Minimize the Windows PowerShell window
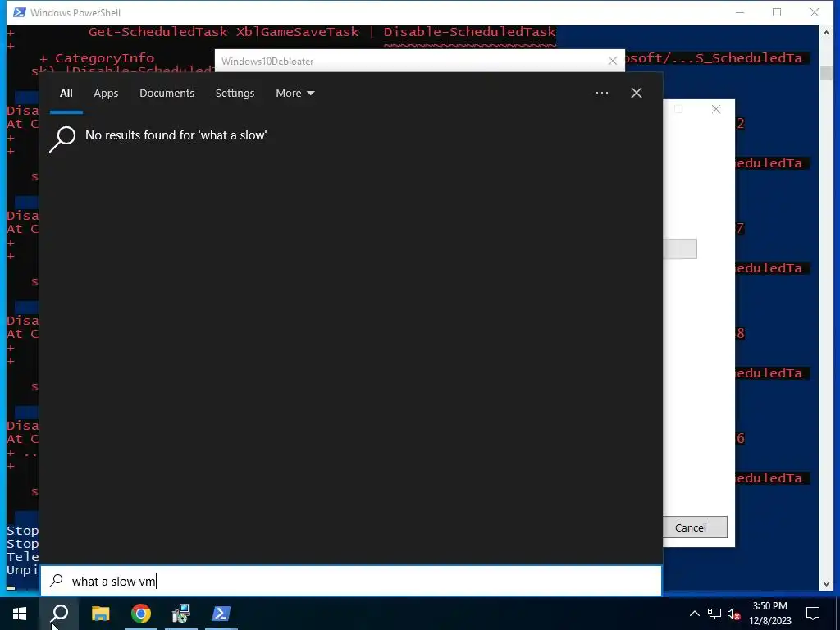This screenshot has height=630, width=840. point(740,12)
